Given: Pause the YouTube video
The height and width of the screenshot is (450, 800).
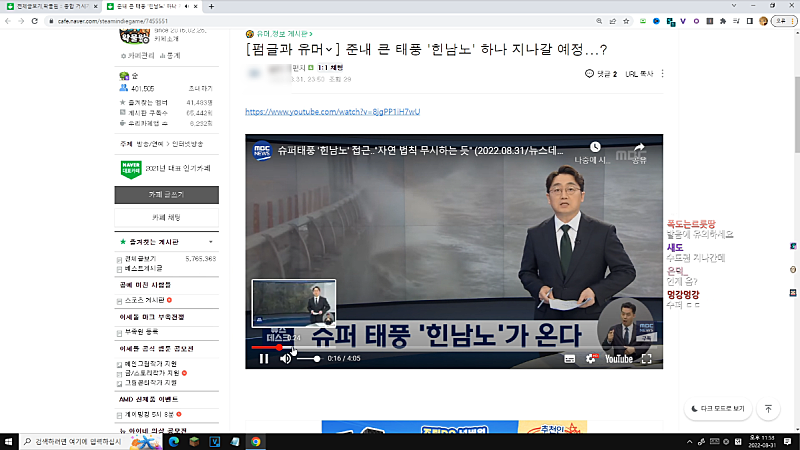Looking at the screenshot, I should pos(264,358).
